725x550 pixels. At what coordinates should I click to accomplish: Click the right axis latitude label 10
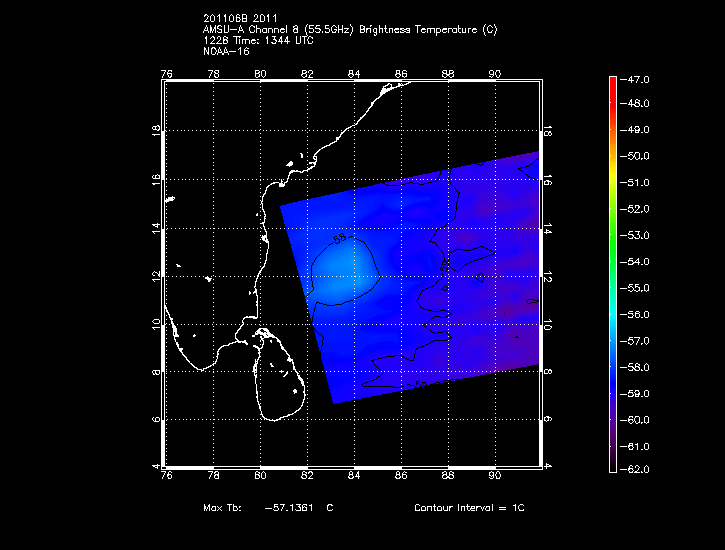click(x=548, y=324)
